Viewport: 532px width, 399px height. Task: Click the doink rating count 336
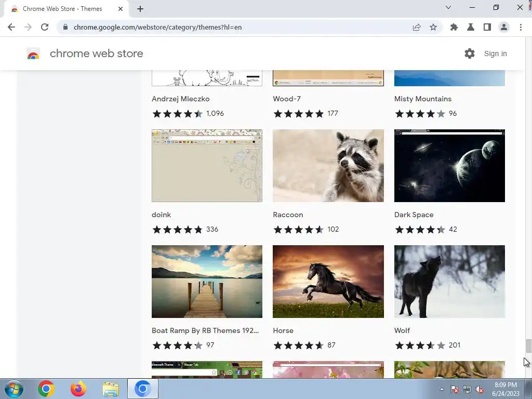[212, 229]
